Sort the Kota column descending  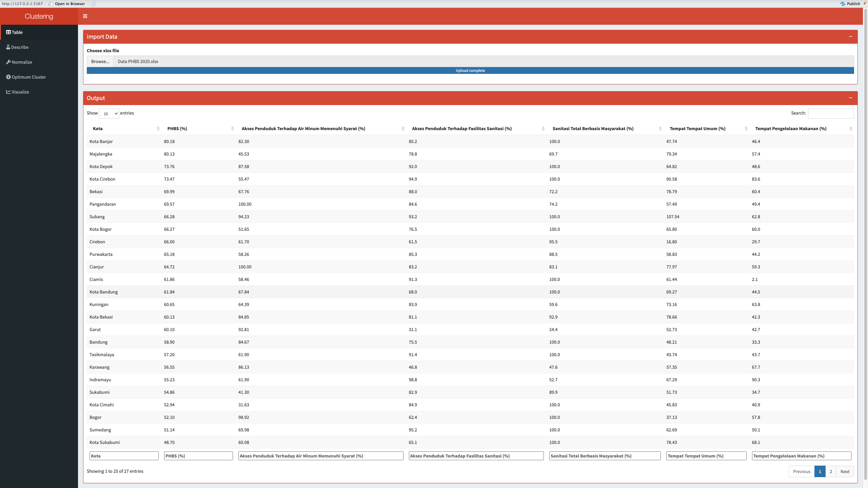point(98,128)
